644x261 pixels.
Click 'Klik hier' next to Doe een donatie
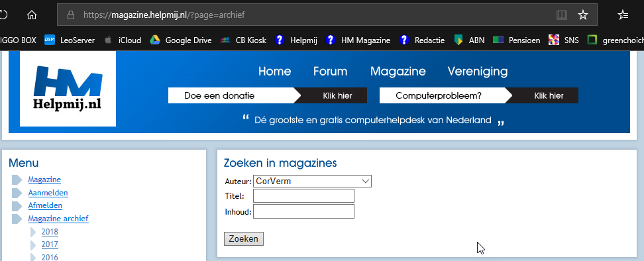point(337,95)
